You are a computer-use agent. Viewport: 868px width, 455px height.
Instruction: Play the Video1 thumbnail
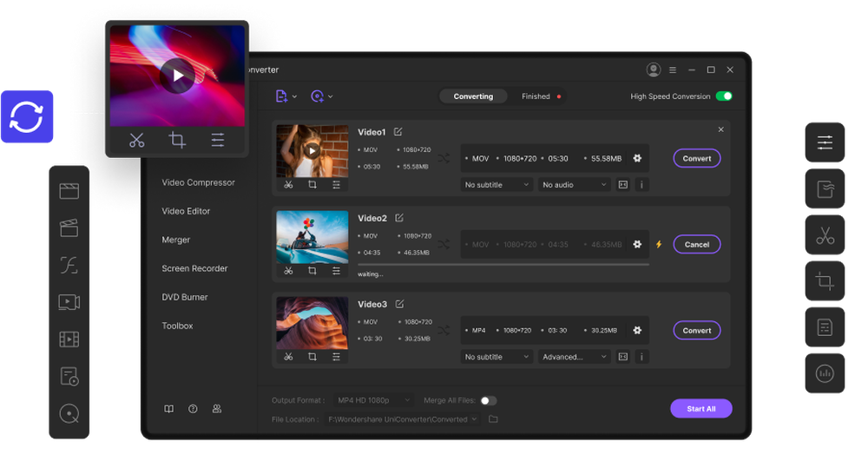[312, 150]
